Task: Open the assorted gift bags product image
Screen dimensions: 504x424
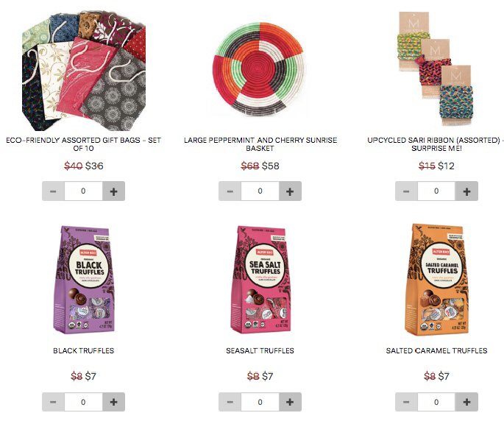Action: pos(84,71)
